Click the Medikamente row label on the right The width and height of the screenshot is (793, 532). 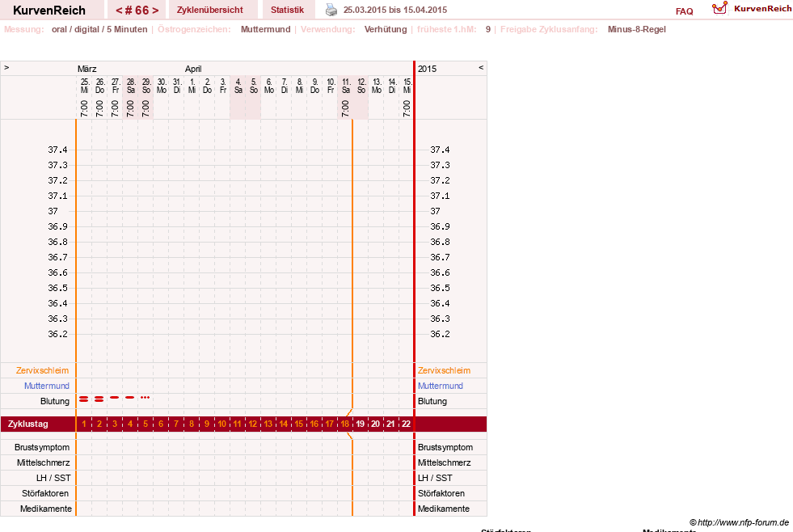point(444,509)
